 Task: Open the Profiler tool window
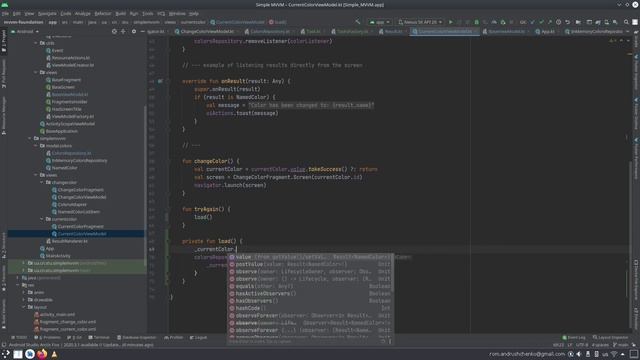(x=174, y=338)
